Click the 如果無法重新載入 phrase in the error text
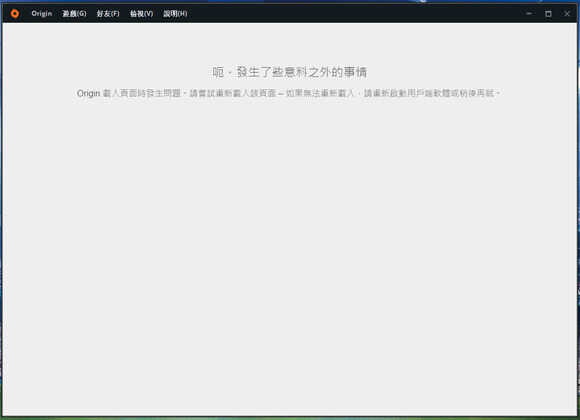 click(320, 93)
